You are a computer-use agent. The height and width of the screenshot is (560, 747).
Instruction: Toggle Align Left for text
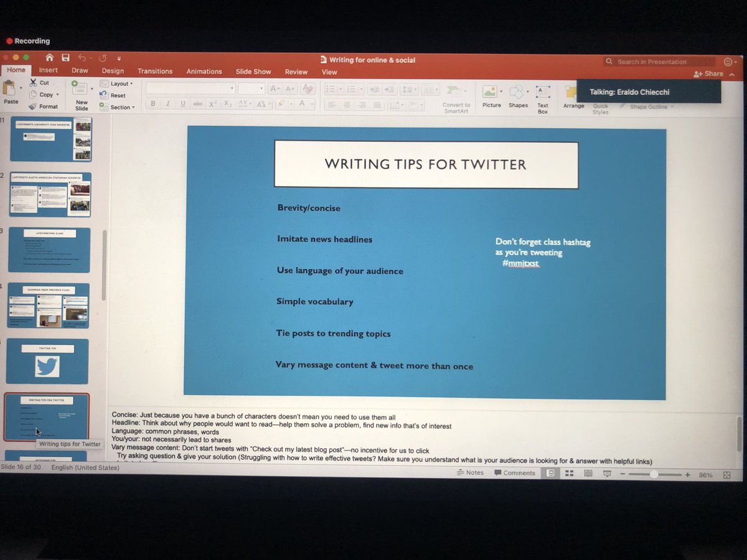click(x=332, y=104)
